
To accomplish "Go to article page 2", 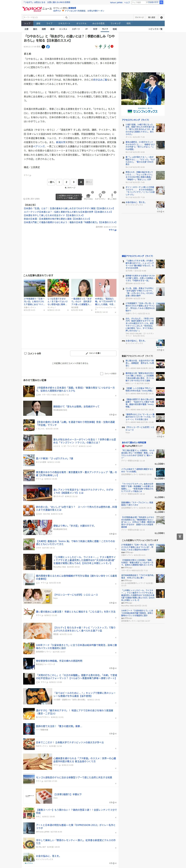I will pyautogui.click(x=66, y=182).
